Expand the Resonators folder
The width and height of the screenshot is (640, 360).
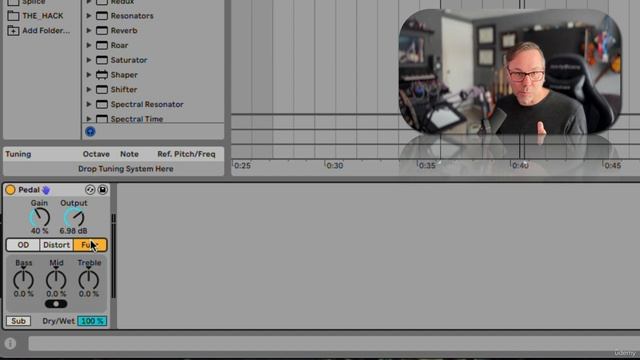click(x=89, y=16)
